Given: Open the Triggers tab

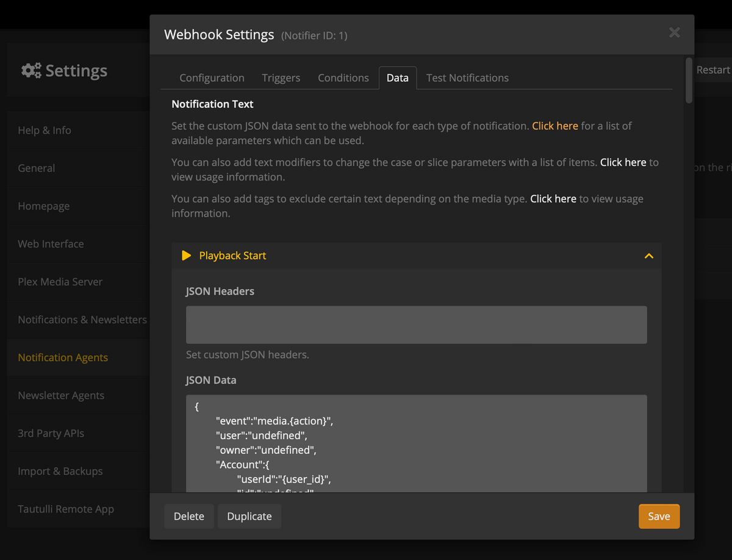Looking at the screenshot, I should pos(281,78).
